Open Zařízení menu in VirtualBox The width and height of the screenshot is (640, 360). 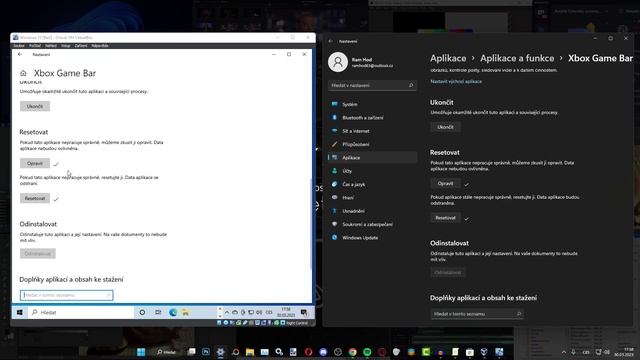pos(81,46)
